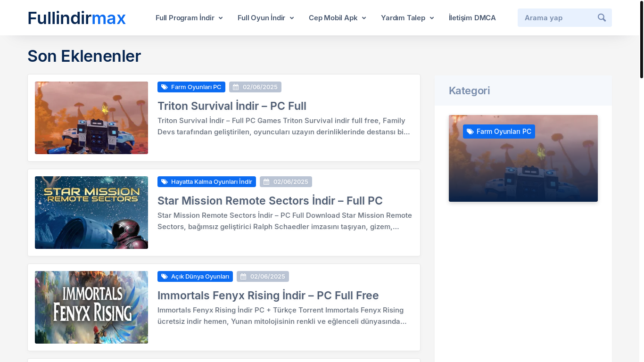Expand Full Oyun İndir menu chevron
The width and height of the screenshot is (644, 362).
(x=292, y=18)
